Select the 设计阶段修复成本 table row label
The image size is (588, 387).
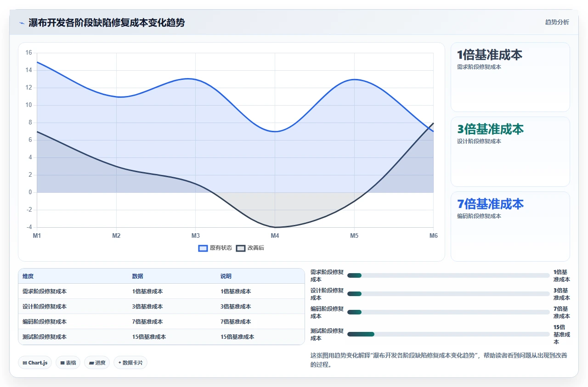pos(45,307)
